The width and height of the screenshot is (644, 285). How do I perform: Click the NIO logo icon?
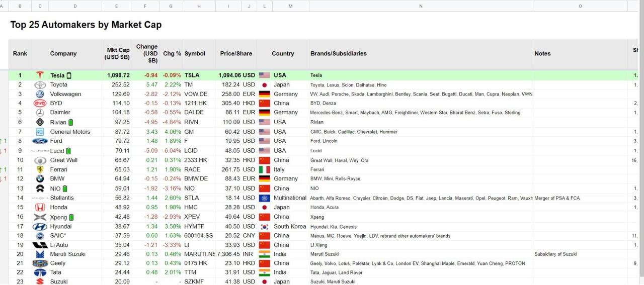click(x=40, y=188)
